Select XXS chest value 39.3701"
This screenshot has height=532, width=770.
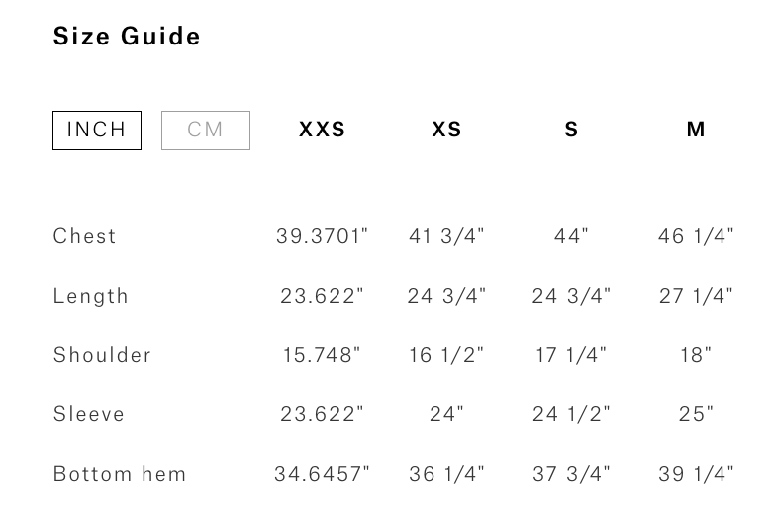[x=322, y=236]
